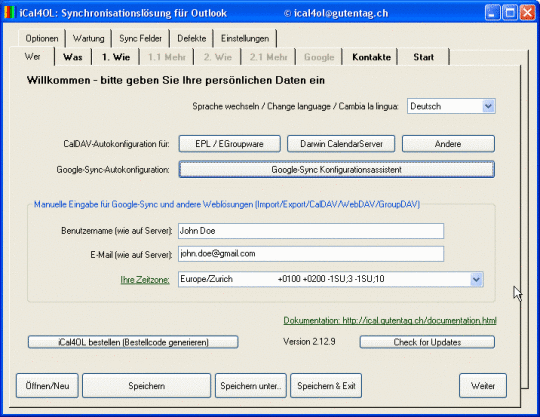Close the iCal4OL window
The image size is (540, 417).
coord(528,13)
